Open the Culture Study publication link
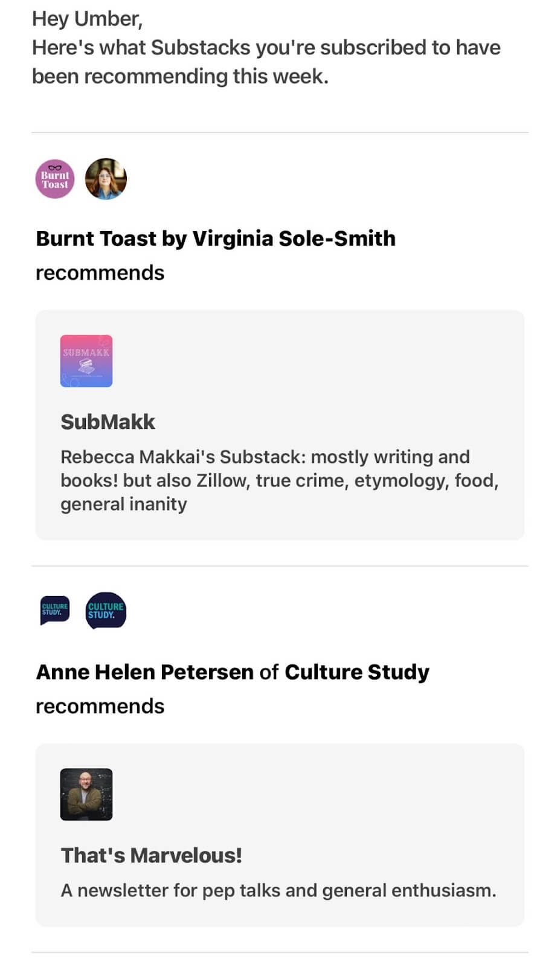 [357, 672]
